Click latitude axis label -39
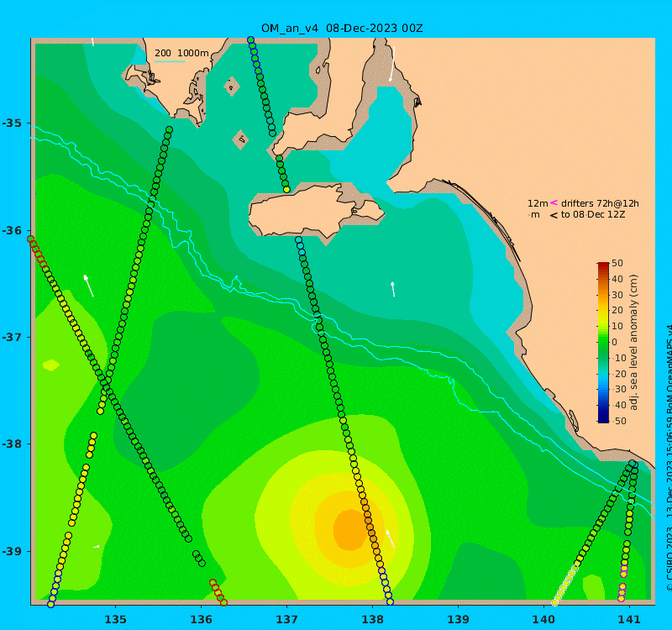This screenshot has height=630, width=672. [x=12, y=551]
